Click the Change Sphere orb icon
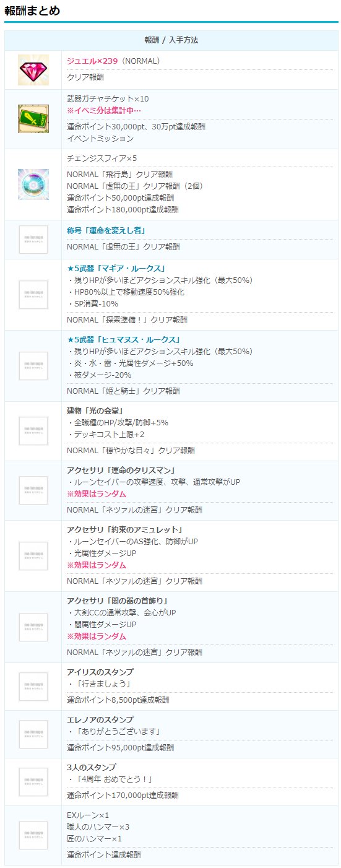Viewport: 341px width, 868px height. coord(33,184)
